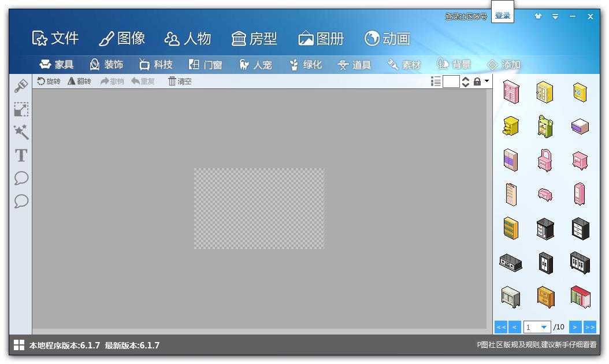Pick the speech bubble tool
Screen dimensions: 609x364
click(x=21, y=179)
